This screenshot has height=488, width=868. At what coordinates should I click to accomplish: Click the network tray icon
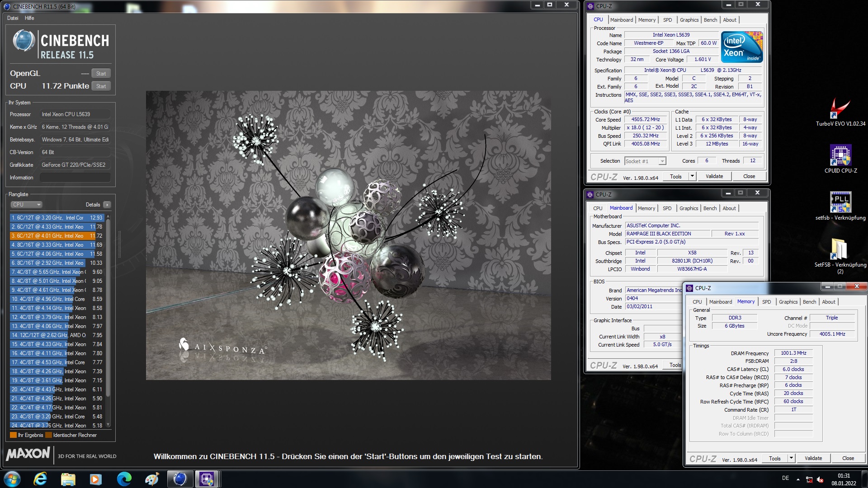coord(809,479)
